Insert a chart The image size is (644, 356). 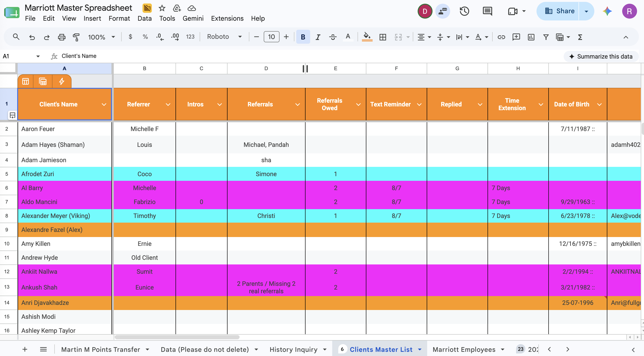point(531,37)
